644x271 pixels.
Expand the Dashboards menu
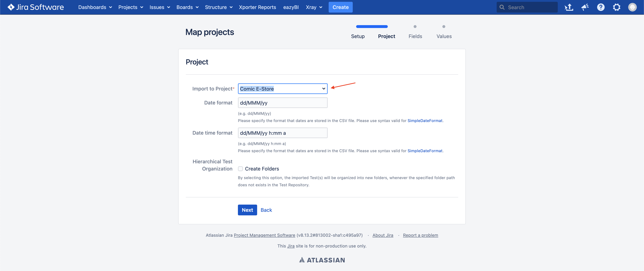coord(95,7)
